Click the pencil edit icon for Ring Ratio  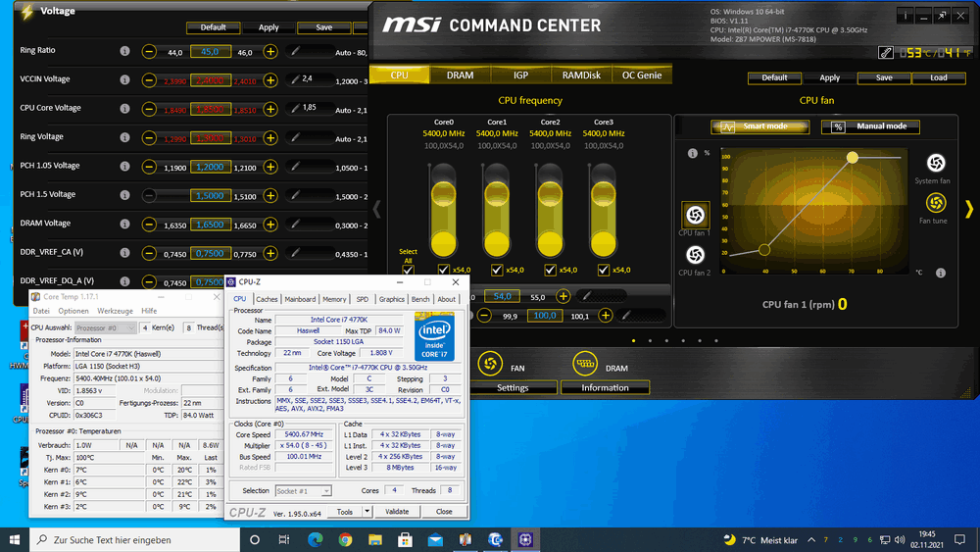point(295,51)
